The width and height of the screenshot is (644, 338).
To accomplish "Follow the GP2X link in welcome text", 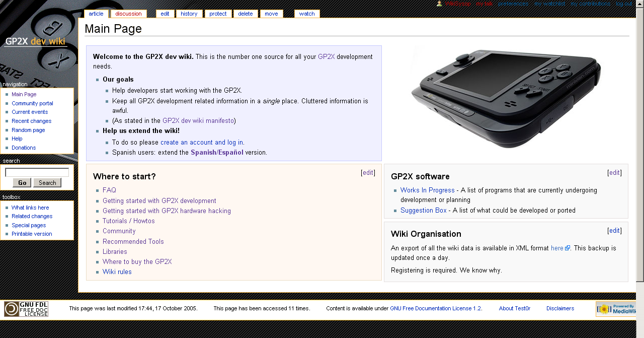I will tap(327, 57).
